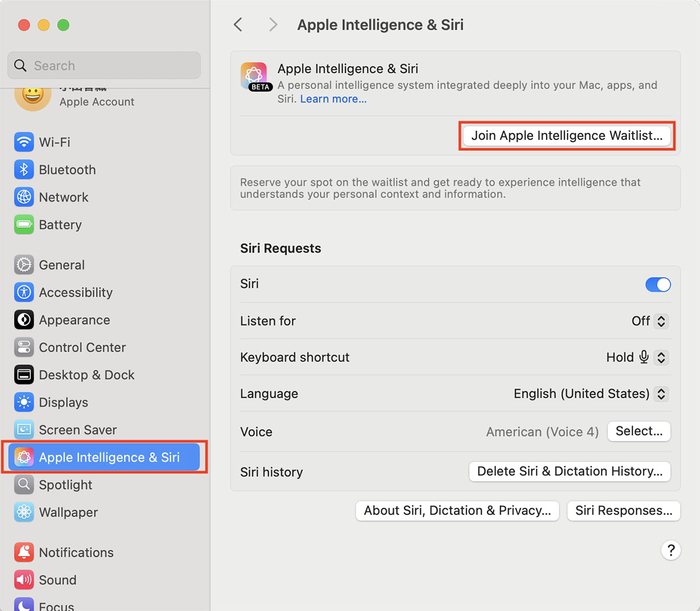Click the Spotlight magnifier icon

[x=24, y=484]
